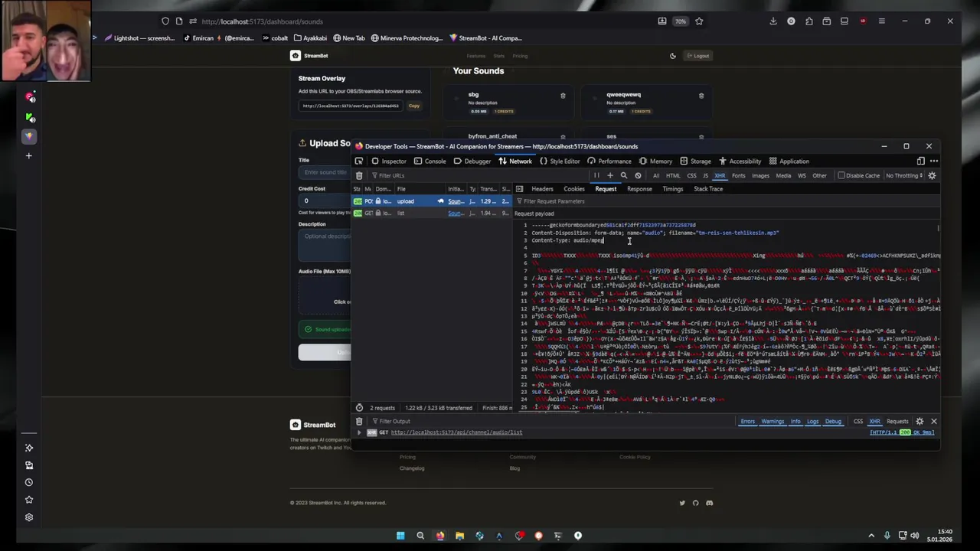Open the Cookies tab of request details
This screenshot has width=980, height=551.
574,189
